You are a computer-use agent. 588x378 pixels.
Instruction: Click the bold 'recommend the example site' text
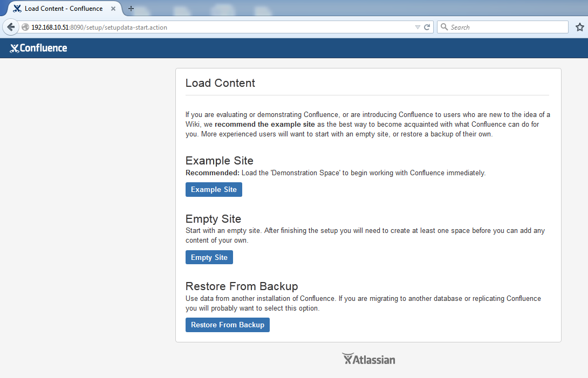264,124
